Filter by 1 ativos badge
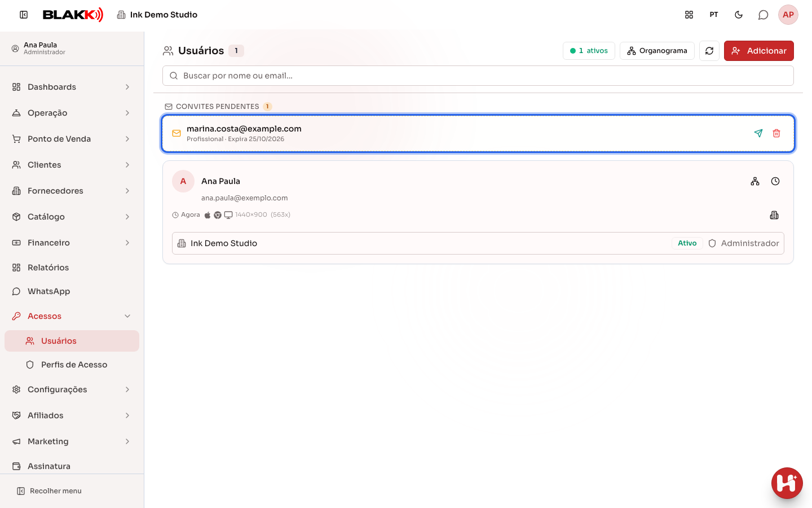Image resolution: width=812 pixels, height=508 pixels. point(589,51)
